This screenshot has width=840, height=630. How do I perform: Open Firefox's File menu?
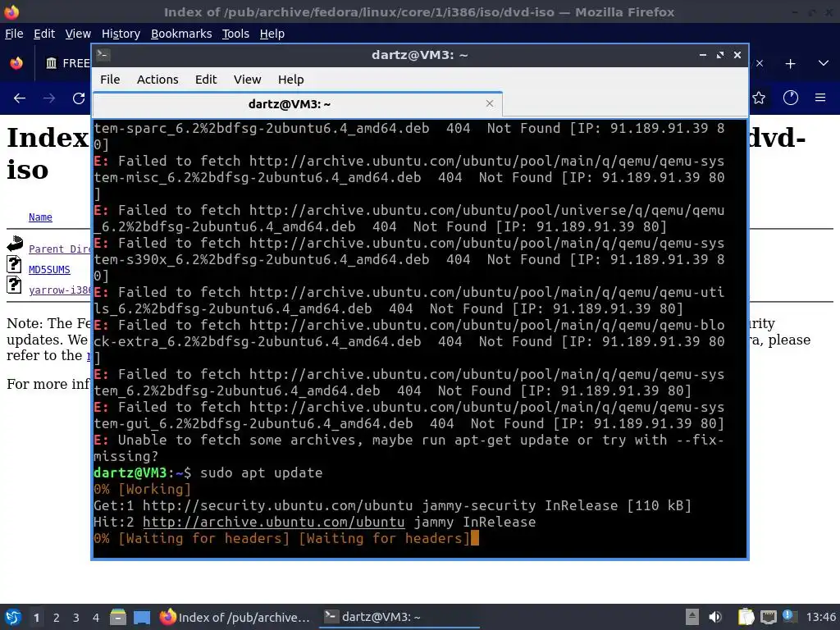[x=14, y=34]
